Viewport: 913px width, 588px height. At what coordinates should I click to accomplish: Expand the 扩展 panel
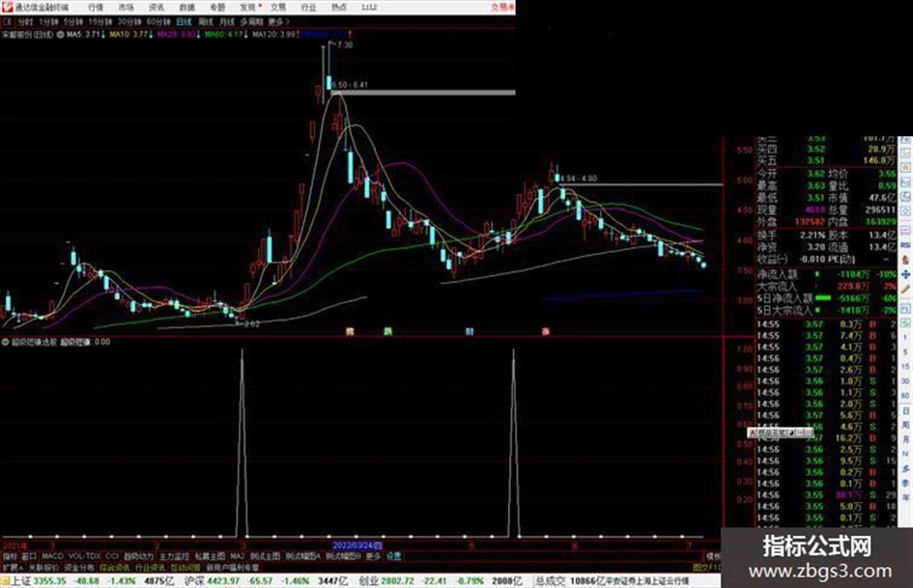[13, 568]
